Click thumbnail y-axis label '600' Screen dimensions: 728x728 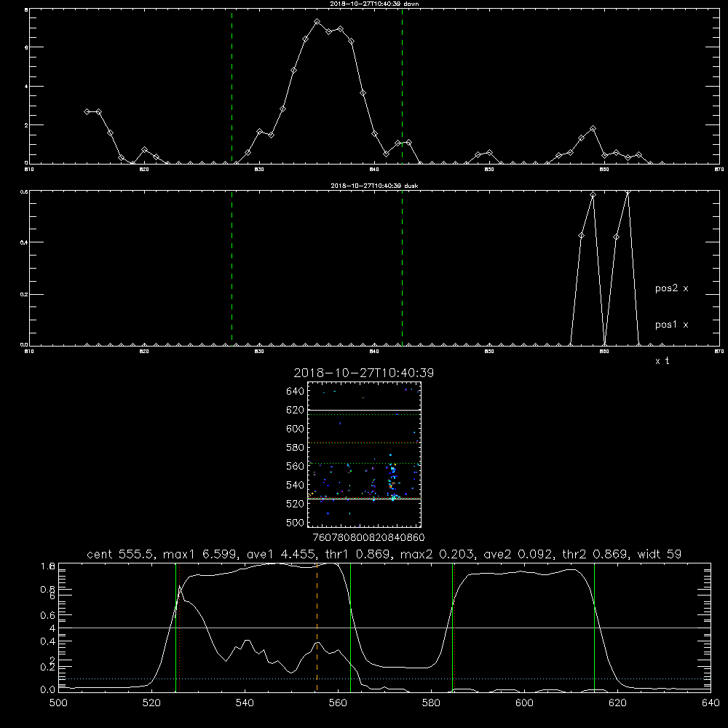296,429
